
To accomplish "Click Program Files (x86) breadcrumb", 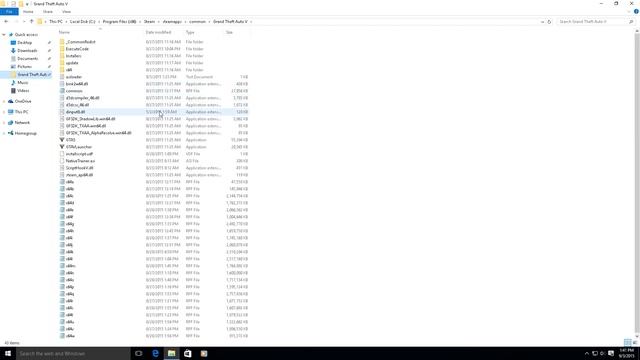I will pos(119,22).
